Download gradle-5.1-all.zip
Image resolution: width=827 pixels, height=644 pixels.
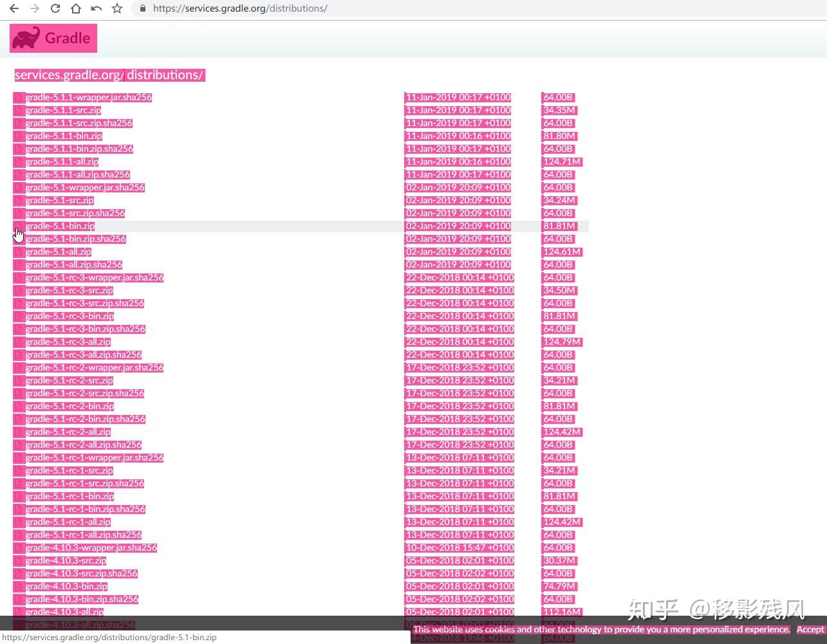tap(59, 252)
